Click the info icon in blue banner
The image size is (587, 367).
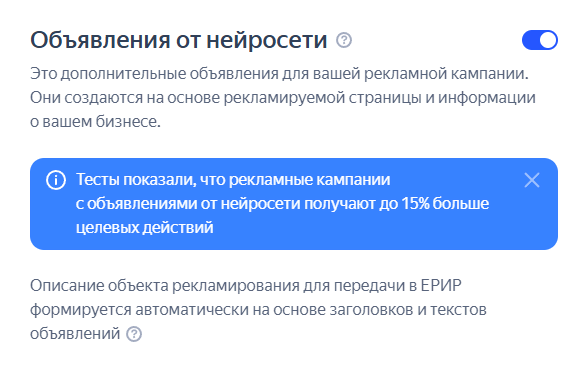(x=56, y=180)
